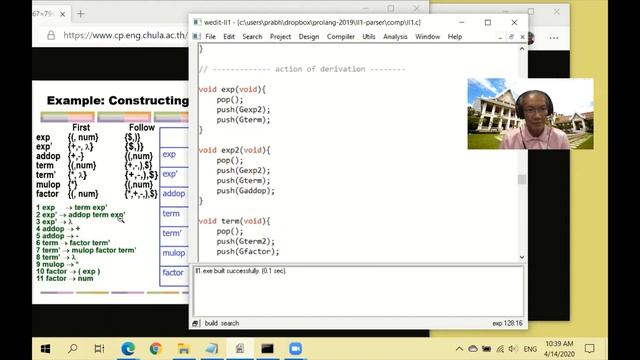Click rule '7 term' → mulop factor term'' on slide
Viewport: 640px width, 360px height.
click(x=86, y=250)
